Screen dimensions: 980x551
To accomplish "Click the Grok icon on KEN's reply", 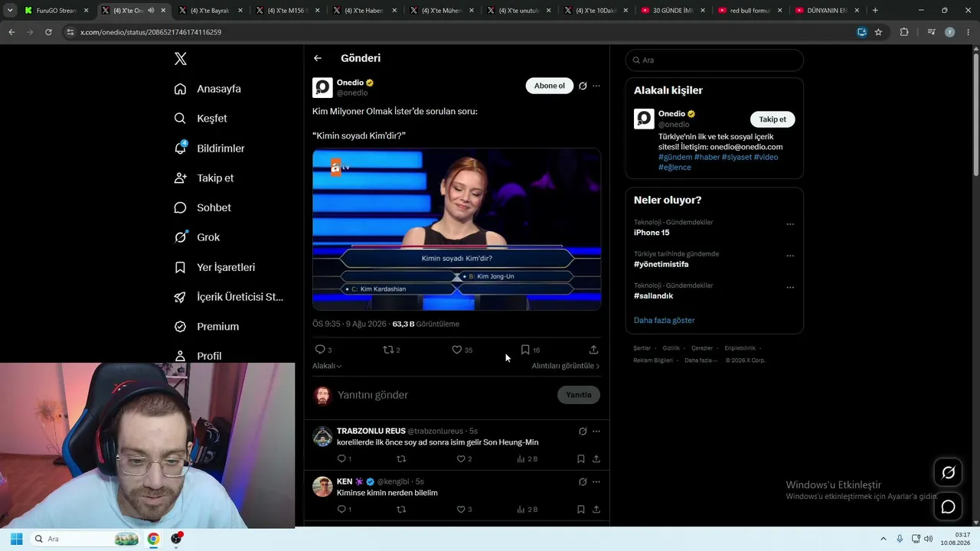I will pos(583,482).
